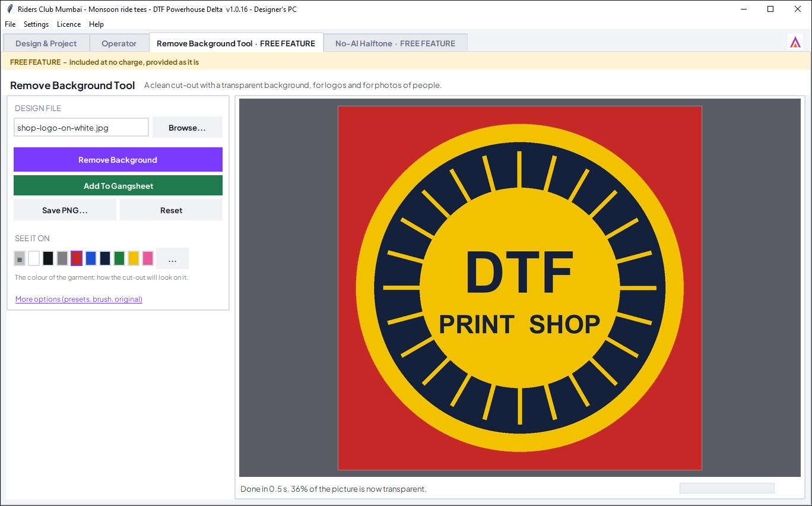Click the 'A clean cut-out with a transparent background' description
This screenshot has width=812, height=506.
click(293, 86)
